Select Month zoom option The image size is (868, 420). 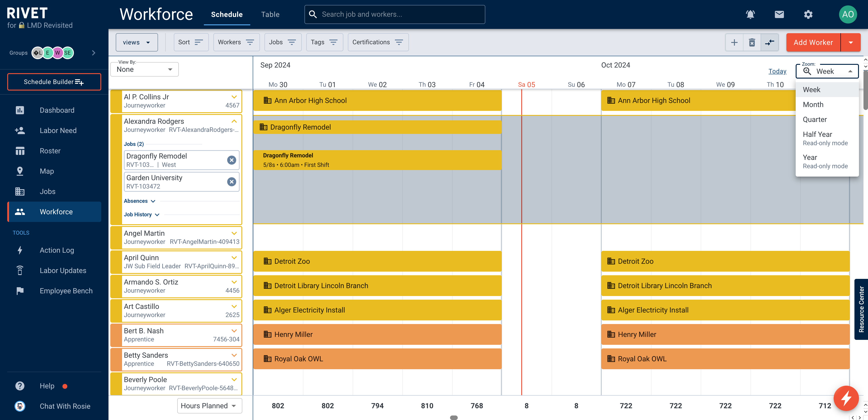tap(827, 105)
